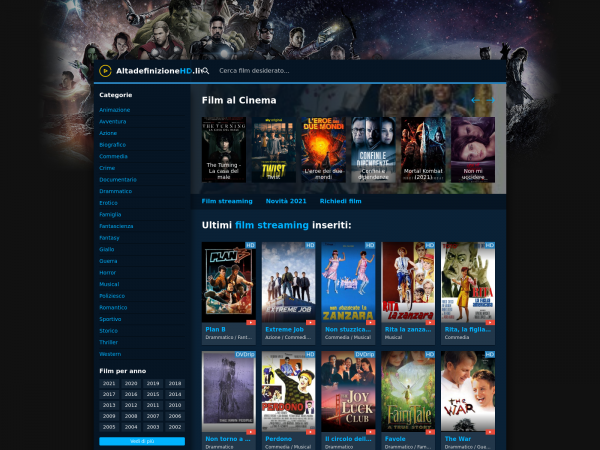Viewport: 600px width, 450px height.
Task: Click the HD badge on Rita la zanzara
Action: [x=430, y=245]
